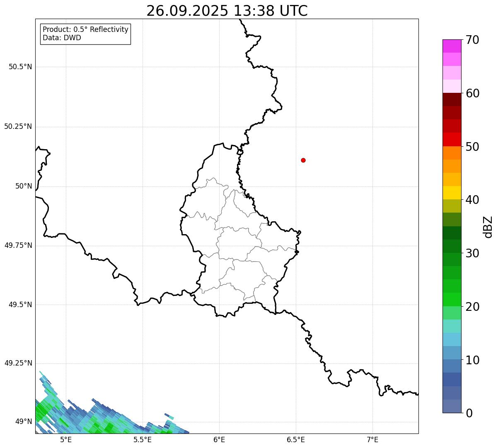Click the colorbar tick label 0

click(x=469, y=413)
